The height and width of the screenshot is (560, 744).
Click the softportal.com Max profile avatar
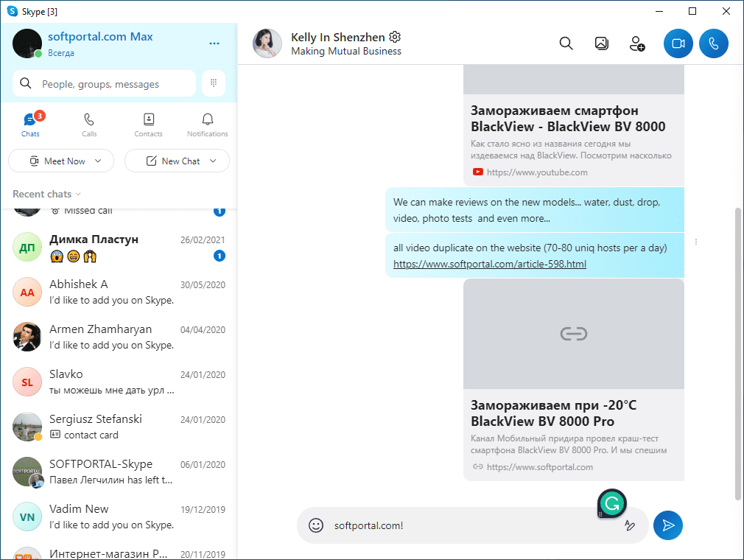[27, 43]
